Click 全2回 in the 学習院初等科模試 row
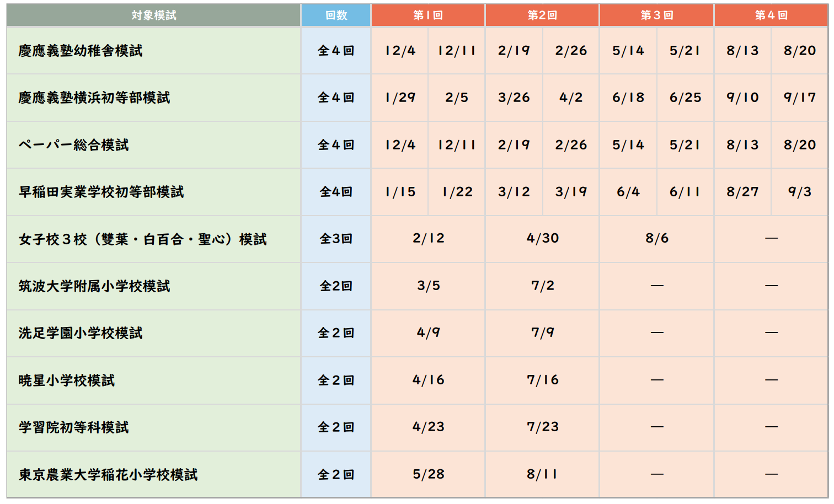Screen dimensions: 834x504 pyautogui.click(x=336, y=427)
